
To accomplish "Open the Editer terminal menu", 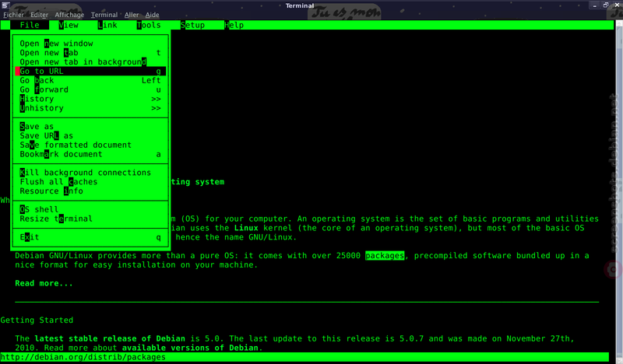I will pos(40,15).
